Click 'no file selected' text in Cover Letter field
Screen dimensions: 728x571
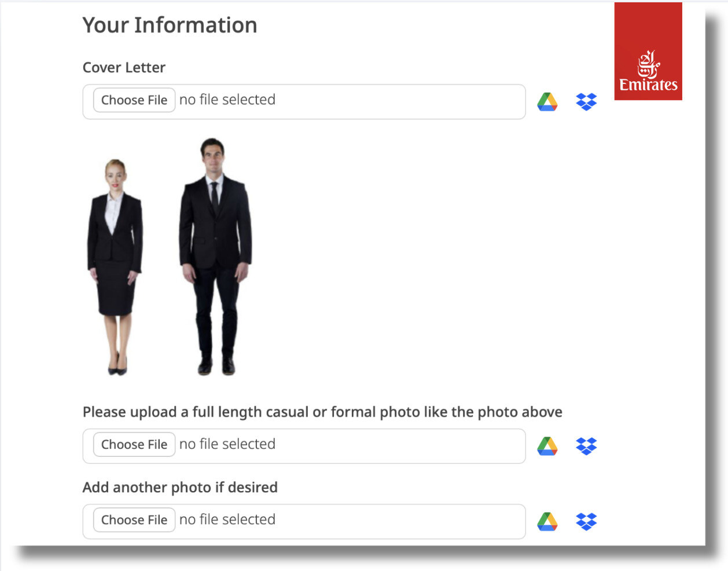tap(227, 100)
